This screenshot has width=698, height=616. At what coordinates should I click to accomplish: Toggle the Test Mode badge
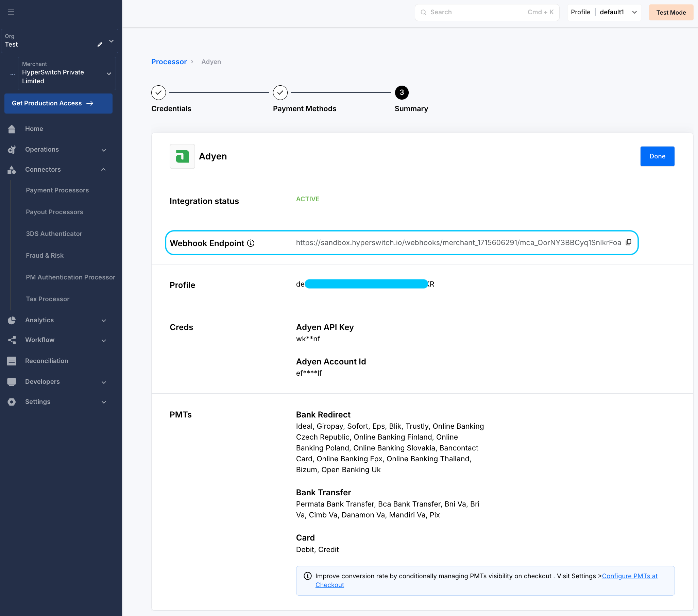click(x=671, y=13)
